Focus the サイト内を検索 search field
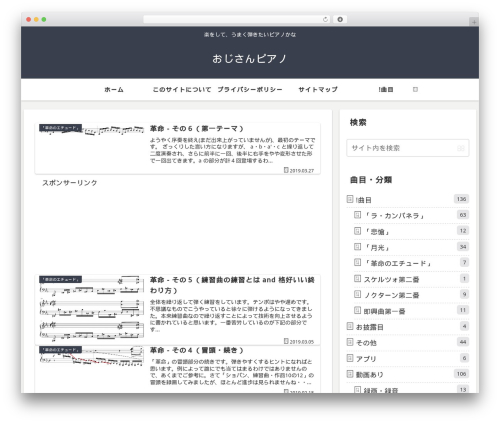The height and width of the screenshot is (423, 500). coord(408,148)
